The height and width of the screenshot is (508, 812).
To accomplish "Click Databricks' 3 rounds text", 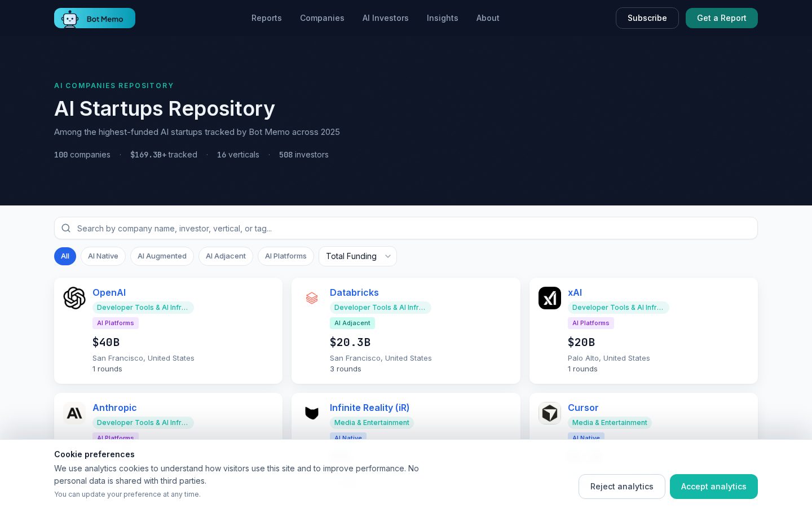I will point(346,369).
